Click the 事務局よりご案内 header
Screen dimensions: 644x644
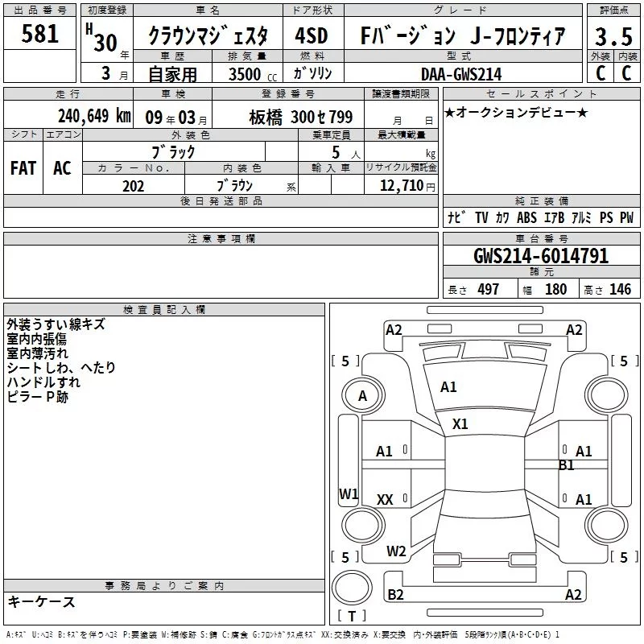point(164,586)
